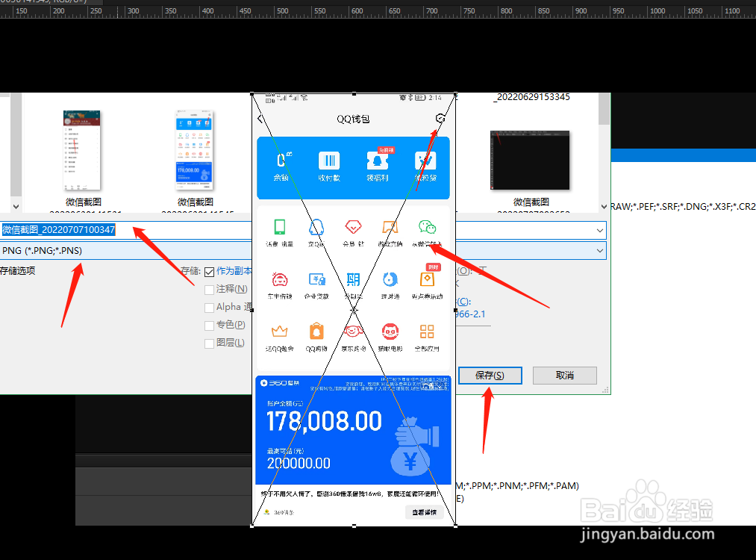Click the 178,008.00 balance amount
The height and width of the screenshot is (560, 756).
(x=325, y=421)
